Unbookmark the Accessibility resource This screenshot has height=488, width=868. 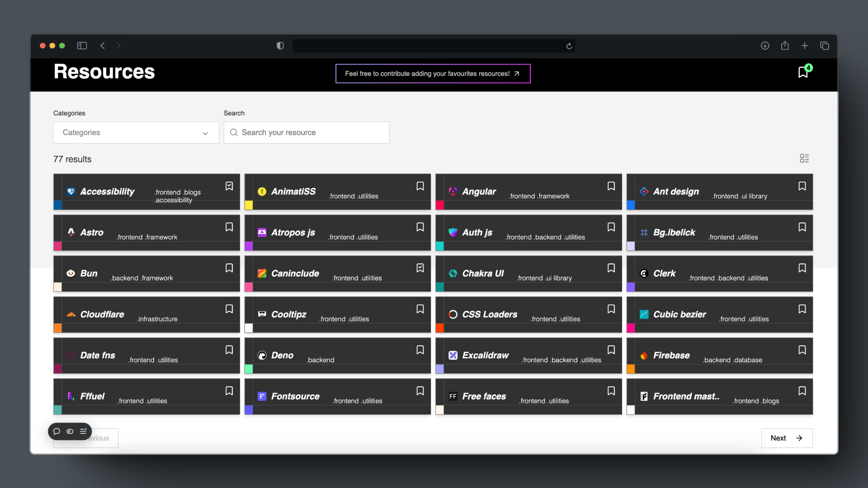[x=229, y=186]
